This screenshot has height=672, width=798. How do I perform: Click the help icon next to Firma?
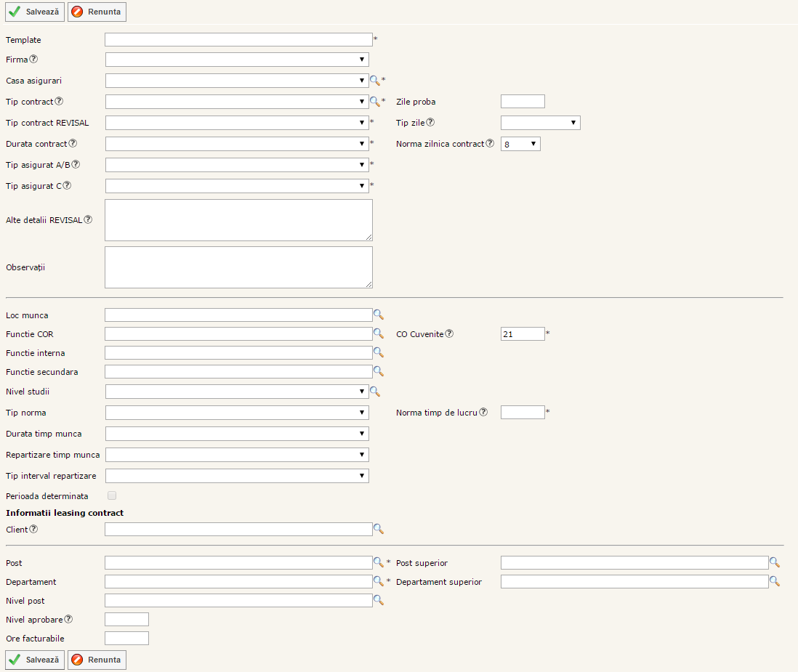tap(33, 60)
